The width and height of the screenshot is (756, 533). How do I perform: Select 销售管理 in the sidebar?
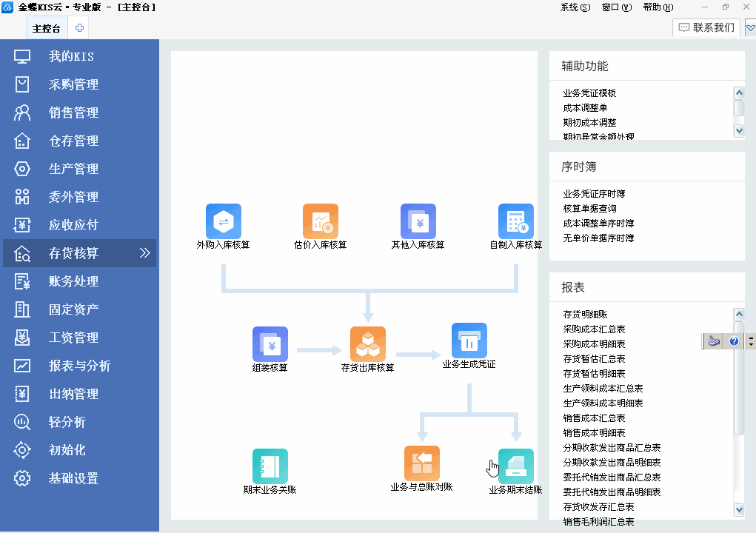click(x=79, y=113)
